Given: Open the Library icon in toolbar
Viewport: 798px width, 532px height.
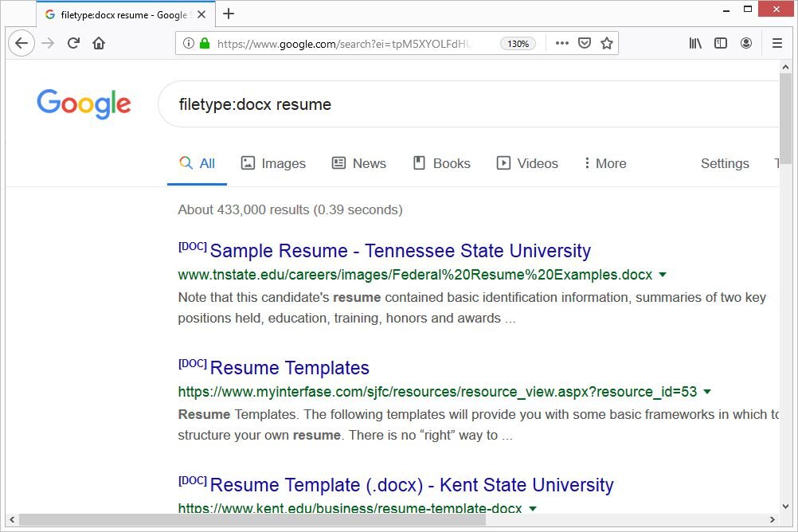Looking at the screenshot, I should (695, 43).
